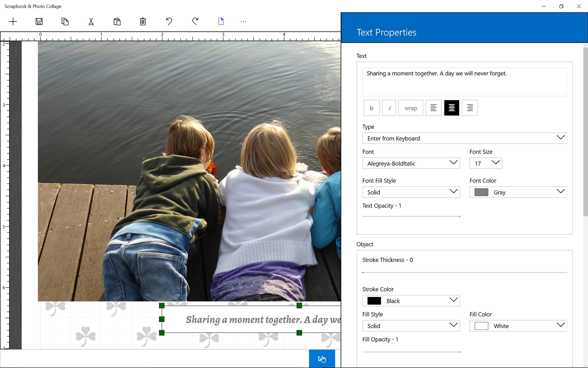
Task: Close the Scrapbook & Photo Collage window
Action: (x=579, y=6)
